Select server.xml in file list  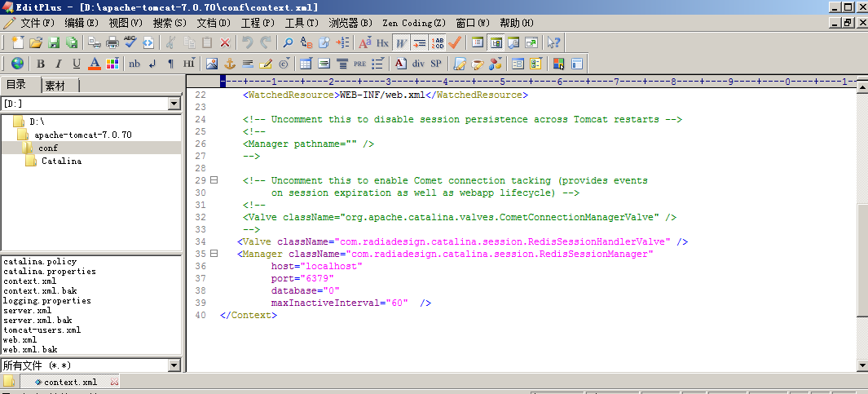(27, 311)
